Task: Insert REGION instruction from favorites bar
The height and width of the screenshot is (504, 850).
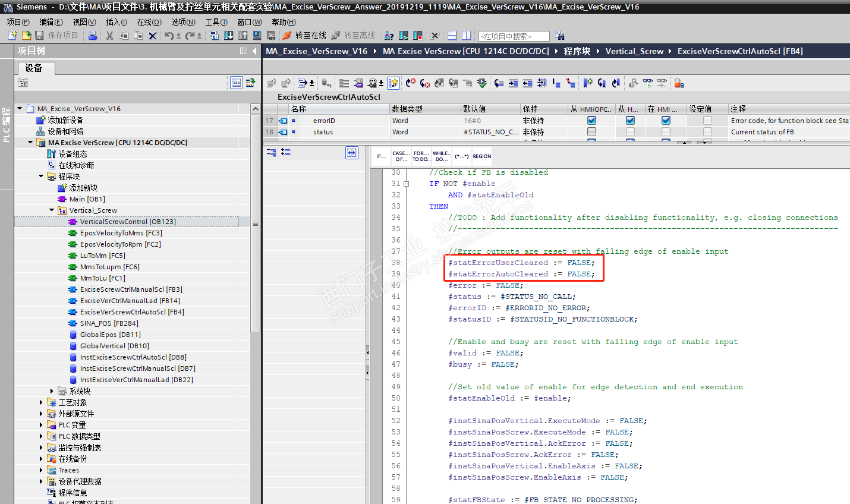Action: coord(481,156)
